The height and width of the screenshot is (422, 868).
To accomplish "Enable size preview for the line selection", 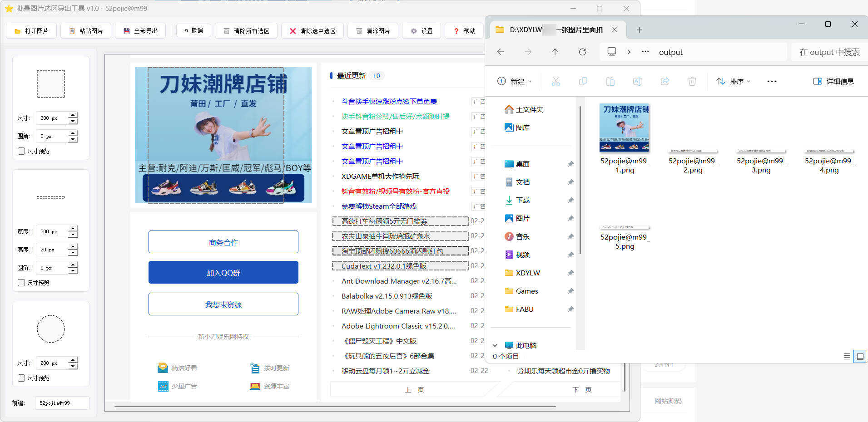I will click(x=21, y=282).
